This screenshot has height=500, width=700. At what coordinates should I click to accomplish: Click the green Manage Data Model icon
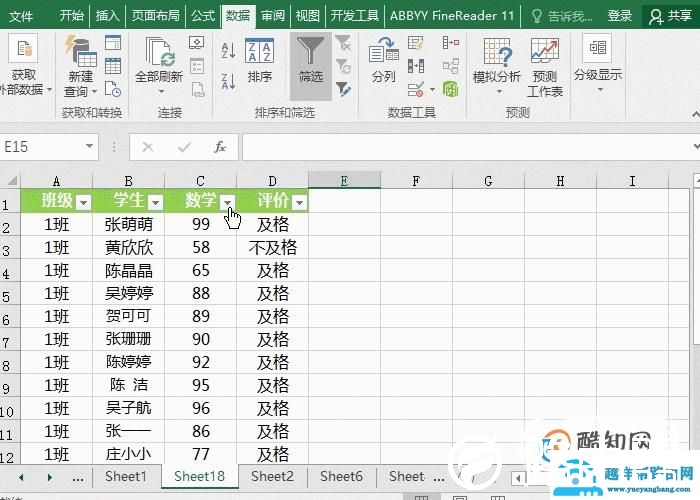451,89
